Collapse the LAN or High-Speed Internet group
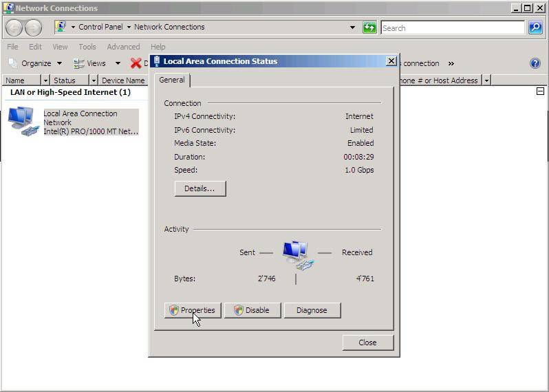Image resolution: width=549 pixels, height=392 pixels. click(x=540, y=91)
